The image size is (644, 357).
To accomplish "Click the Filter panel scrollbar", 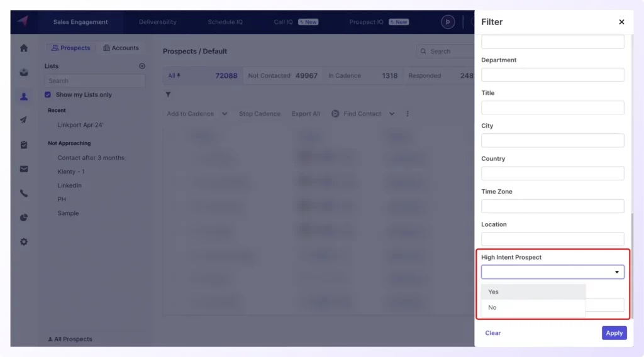I will (631, 265).
